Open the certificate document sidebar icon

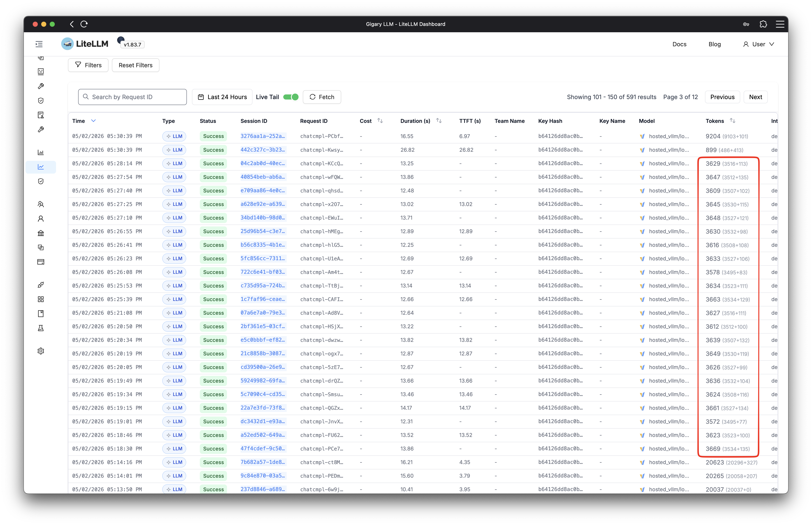[41, 115]
